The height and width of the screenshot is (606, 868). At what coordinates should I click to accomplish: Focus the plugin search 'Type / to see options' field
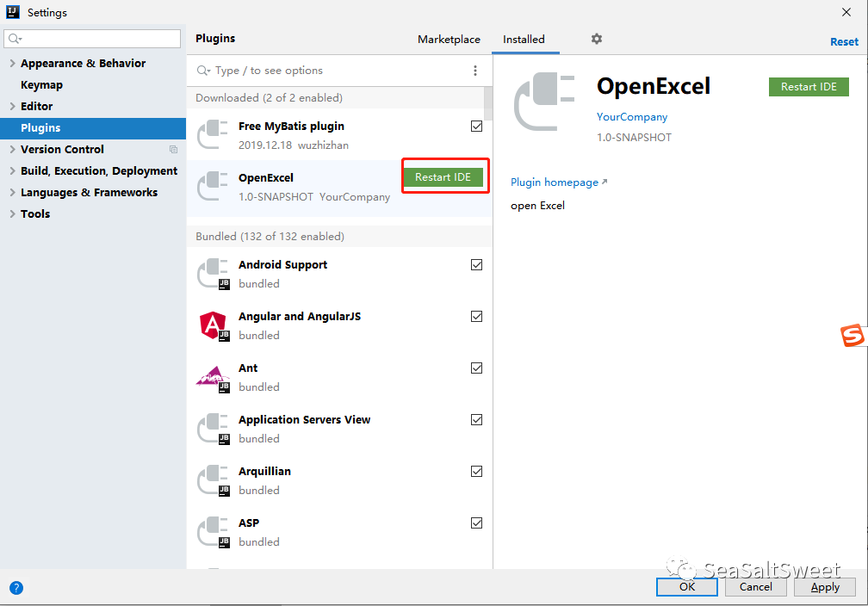pos(332,71)
